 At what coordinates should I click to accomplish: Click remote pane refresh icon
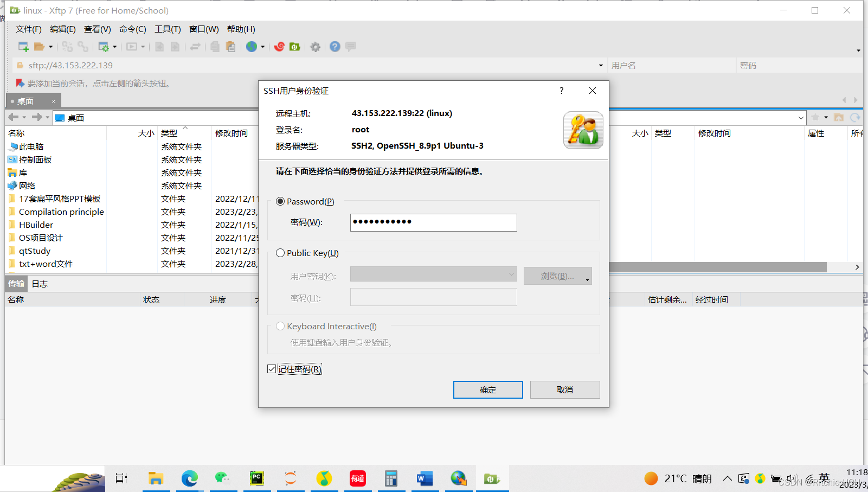pyautogui.click(x=855, y=117)
